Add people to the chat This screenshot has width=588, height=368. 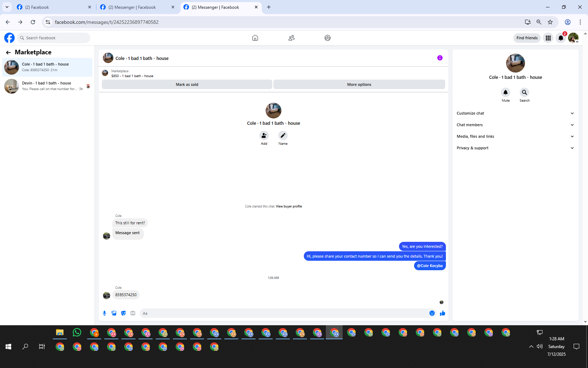coord(264,136)
